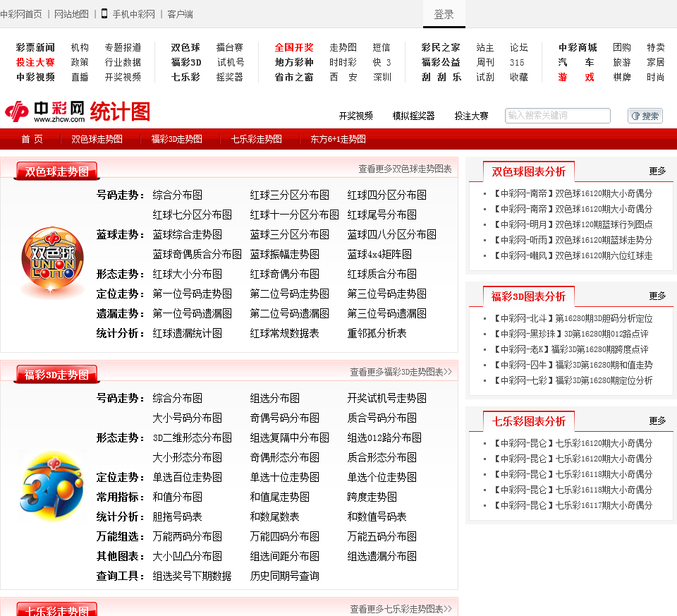Open 重邻孤分析表 link
The width and height of the screenshot is (677, 616).
(x=377, y=334)
